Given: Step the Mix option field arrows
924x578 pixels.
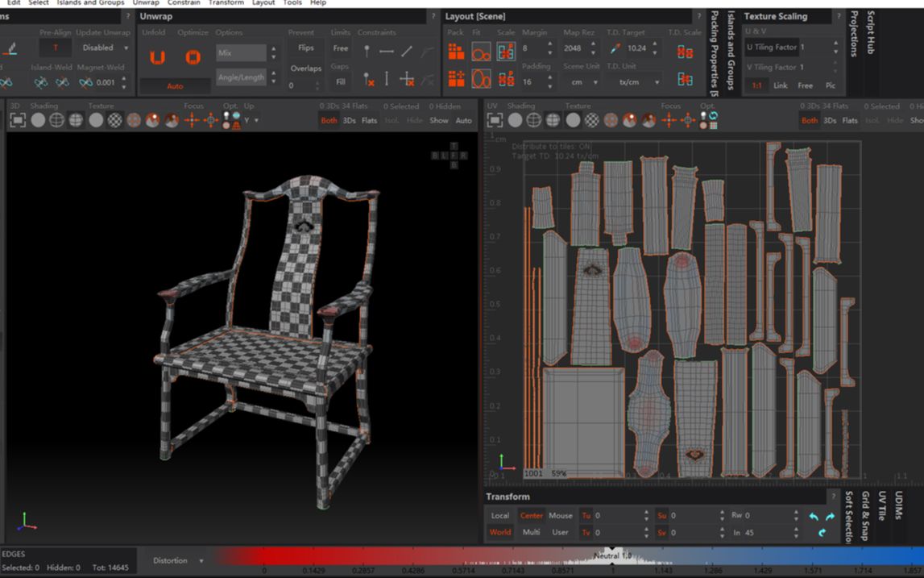Looking at the screenshot, I should pos(273,53).
